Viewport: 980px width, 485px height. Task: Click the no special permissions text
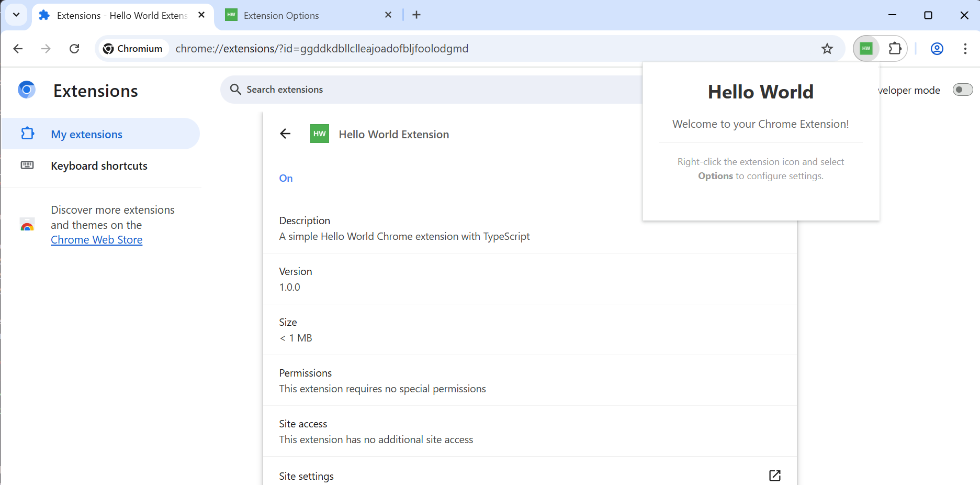tap(382, 389)
